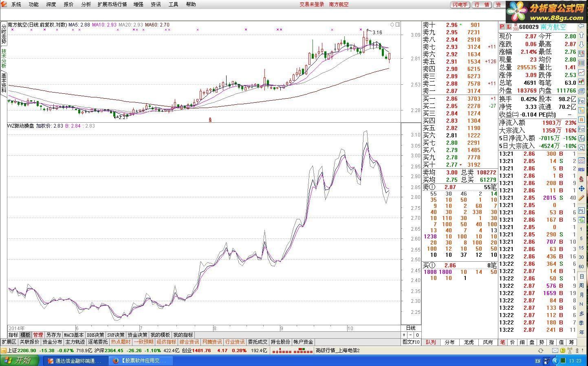Open the 系统 menu
Screen dimensions: 588x366
pyautogui.click(x=16, y=4)
